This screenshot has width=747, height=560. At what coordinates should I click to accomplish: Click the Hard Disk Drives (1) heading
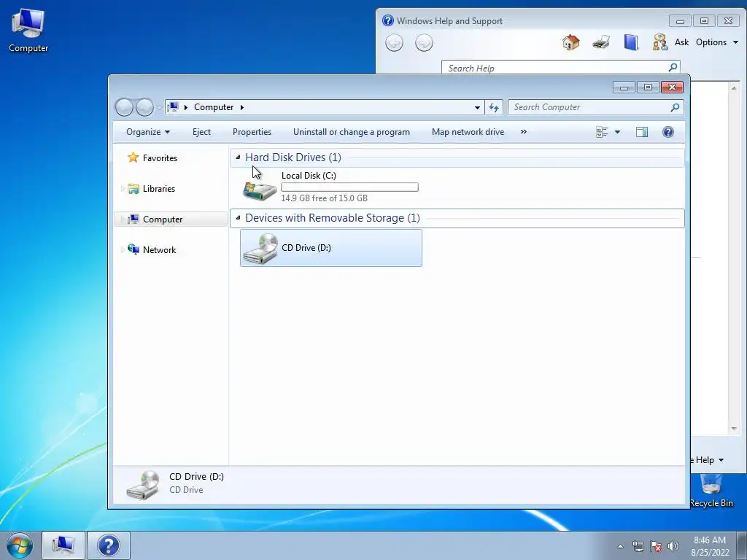click(293, 157)
